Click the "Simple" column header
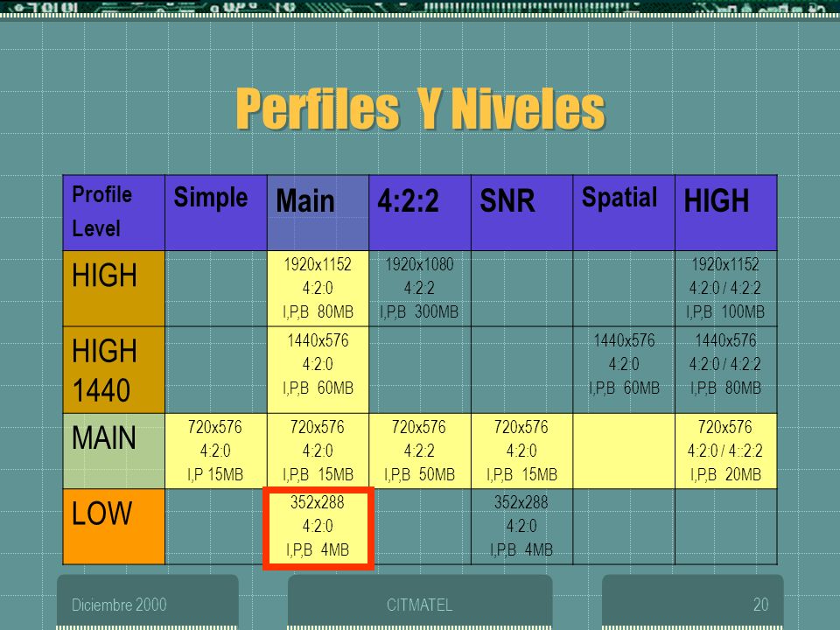 coord(216,213)
